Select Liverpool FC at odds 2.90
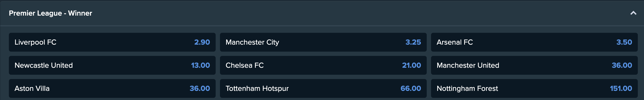This screenshot has height=100, width=644. 112,42
